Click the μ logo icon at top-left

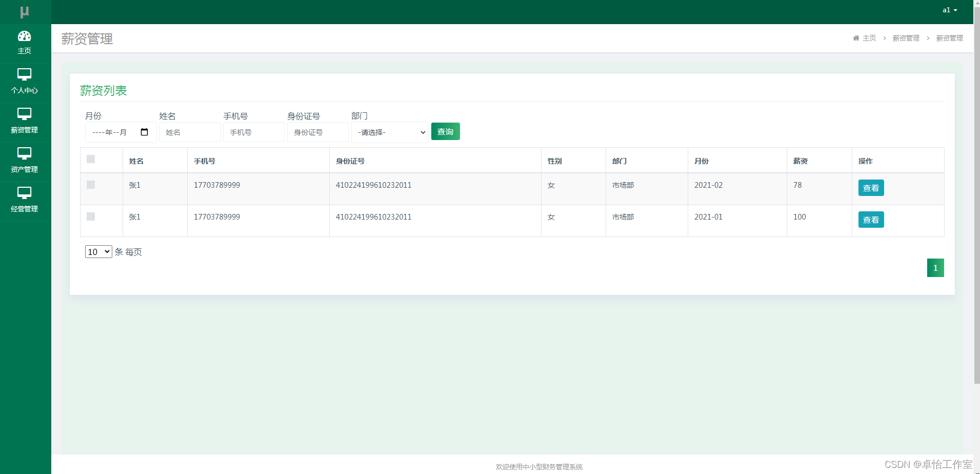(x=25, y=12)
